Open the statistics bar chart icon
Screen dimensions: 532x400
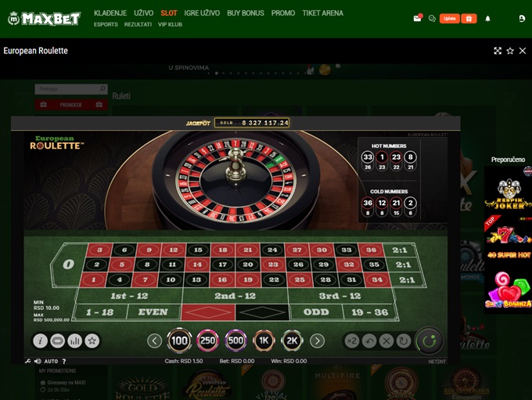pos(75,341)
